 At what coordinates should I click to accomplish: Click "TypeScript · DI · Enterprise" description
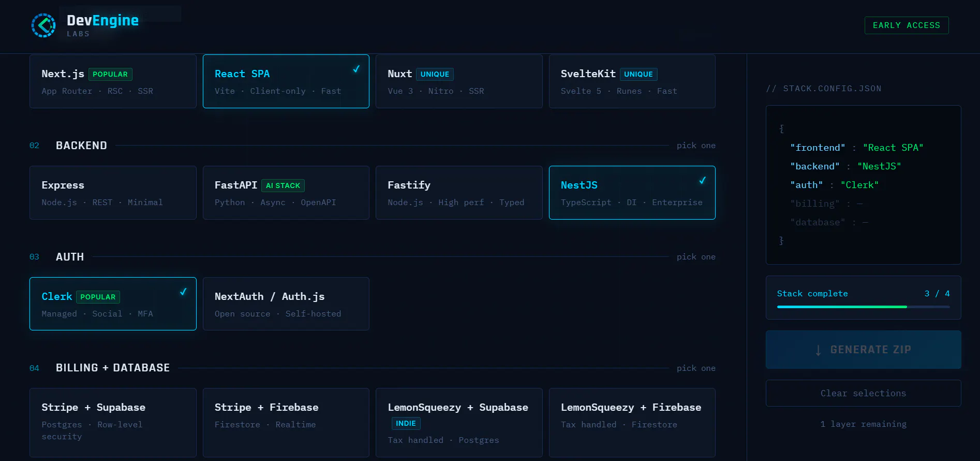click(632, 203)
